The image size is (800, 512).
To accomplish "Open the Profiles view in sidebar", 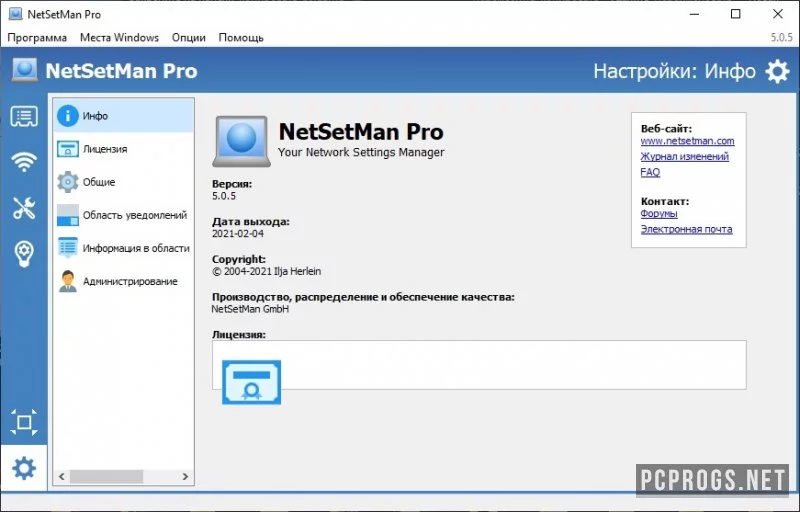I will 24,117.
